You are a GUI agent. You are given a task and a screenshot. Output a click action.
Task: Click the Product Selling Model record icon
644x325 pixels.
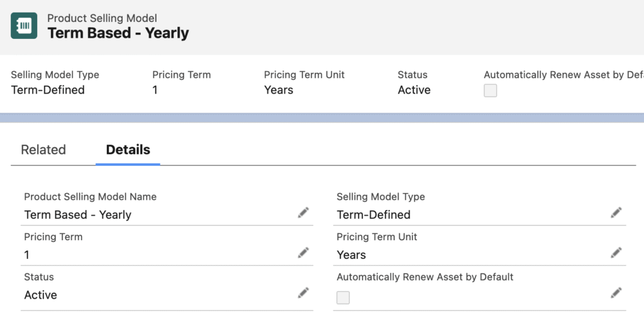24,26
